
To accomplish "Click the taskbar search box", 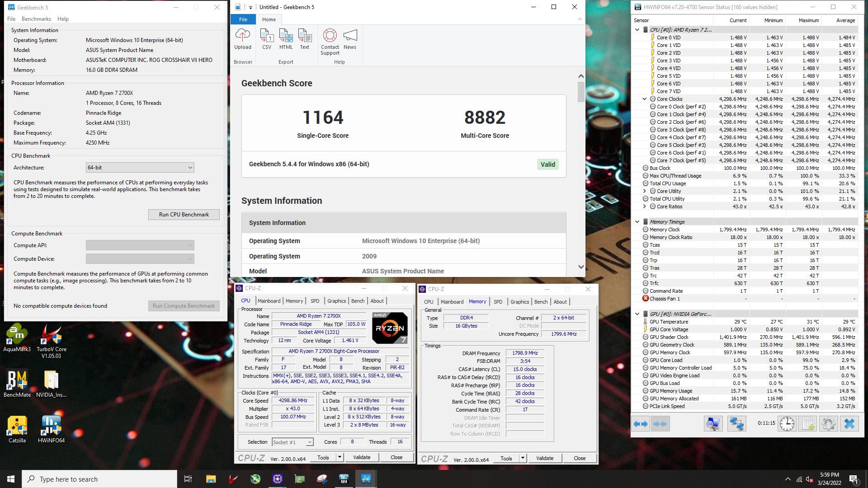I will point(99,479).
